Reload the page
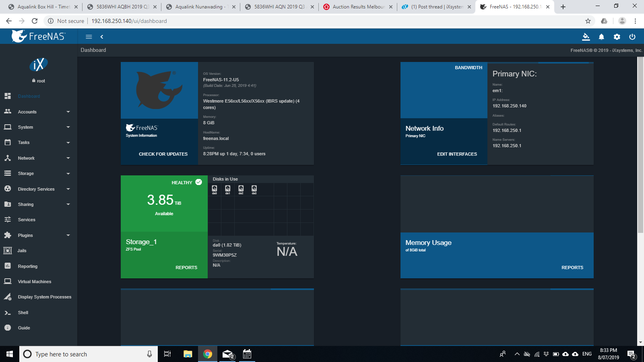 coord(35,21)
